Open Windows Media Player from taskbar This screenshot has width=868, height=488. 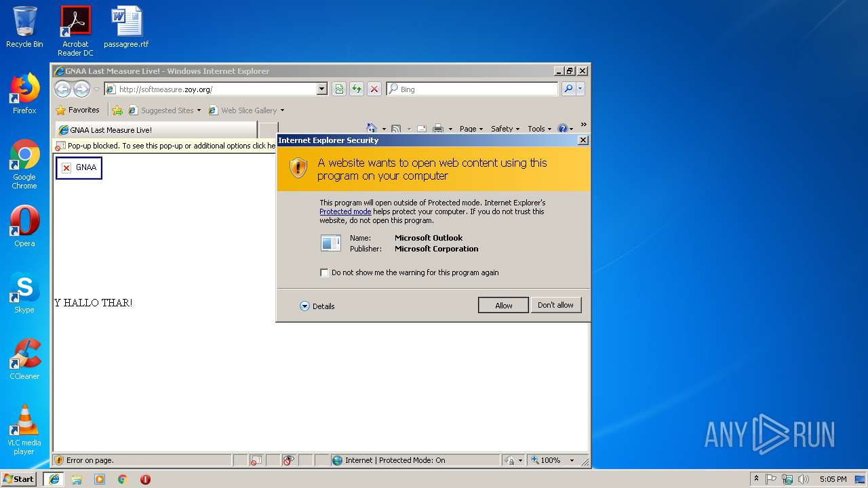[100, 479]
